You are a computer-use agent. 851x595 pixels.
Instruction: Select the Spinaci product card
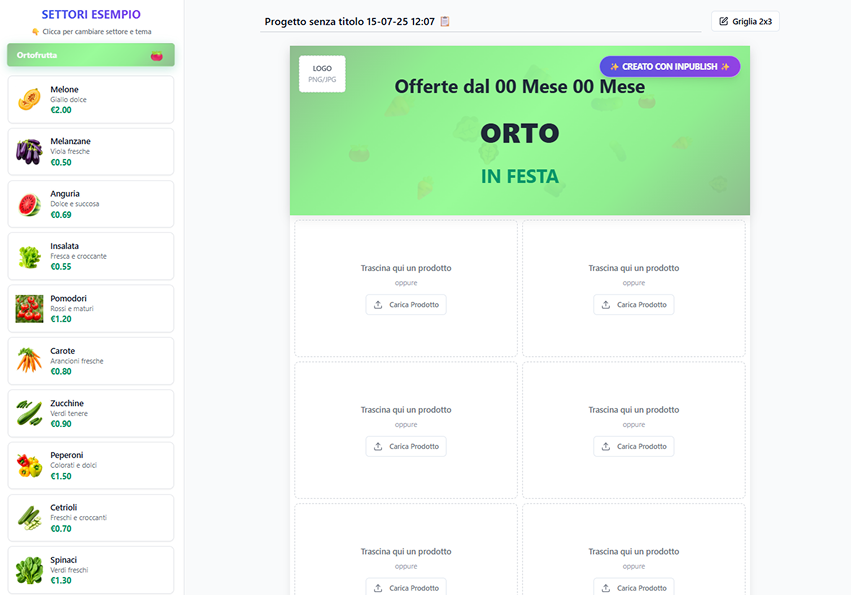point(90,571)
